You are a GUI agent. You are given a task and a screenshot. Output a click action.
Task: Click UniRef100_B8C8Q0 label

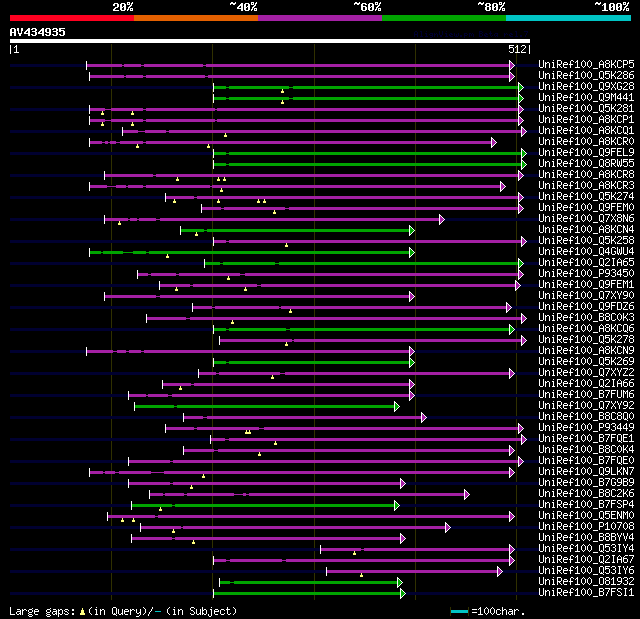tap(586, 417)
